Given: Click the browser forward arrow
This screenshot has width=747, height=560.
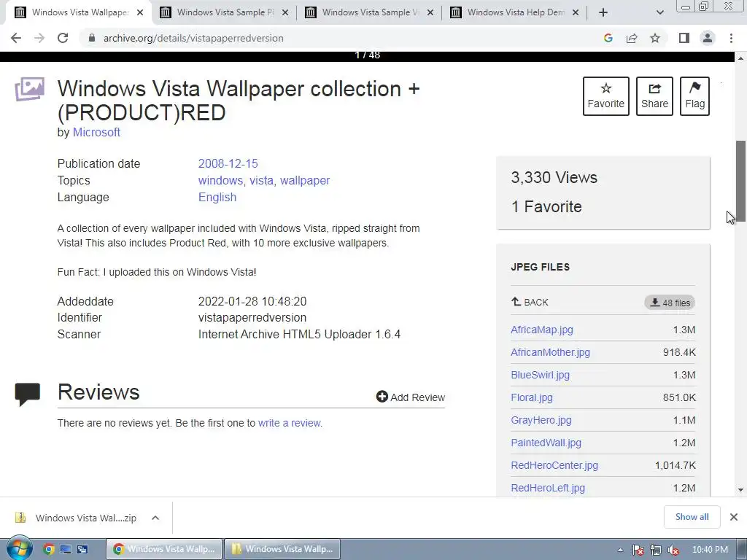Looking at the screenshot, I should [39, 38].
